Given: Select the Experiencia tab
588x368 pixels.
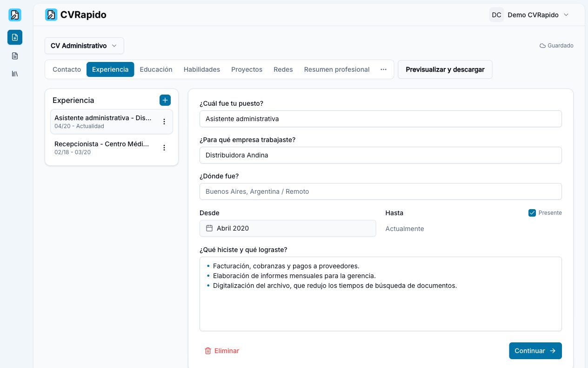Looking at the screenshot, I should 110,69.
